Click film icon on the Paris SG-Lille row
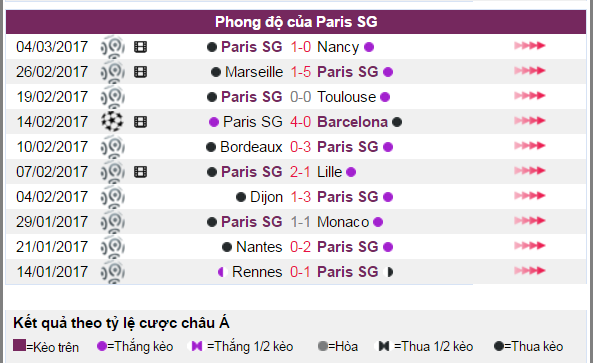593x363 pixels. 140,172
